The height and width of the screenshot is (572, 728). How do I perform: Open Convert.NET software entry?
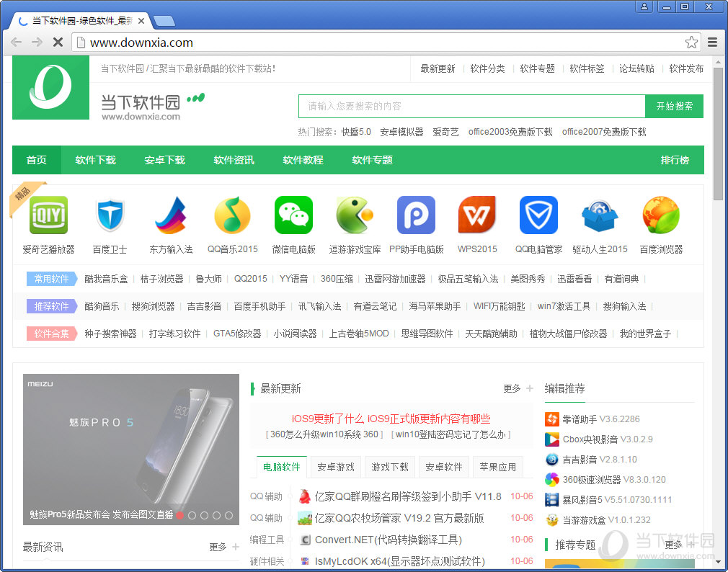(x=388, y=540)
